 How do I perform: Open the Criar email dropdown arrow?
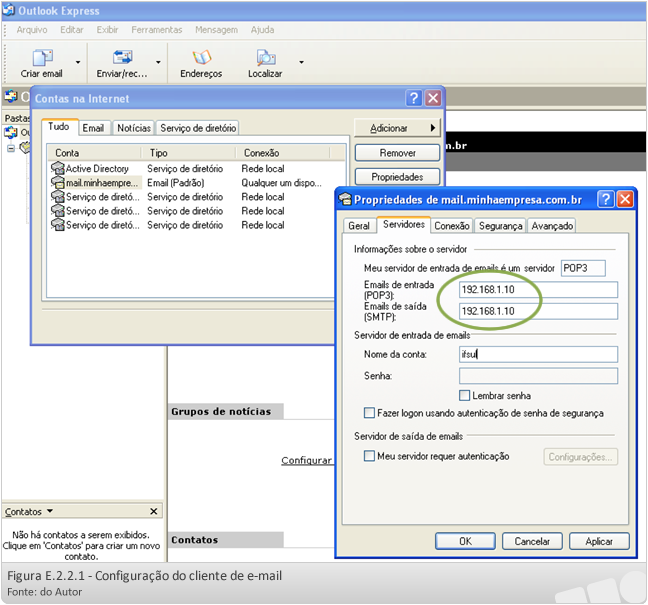click(78, 62)
